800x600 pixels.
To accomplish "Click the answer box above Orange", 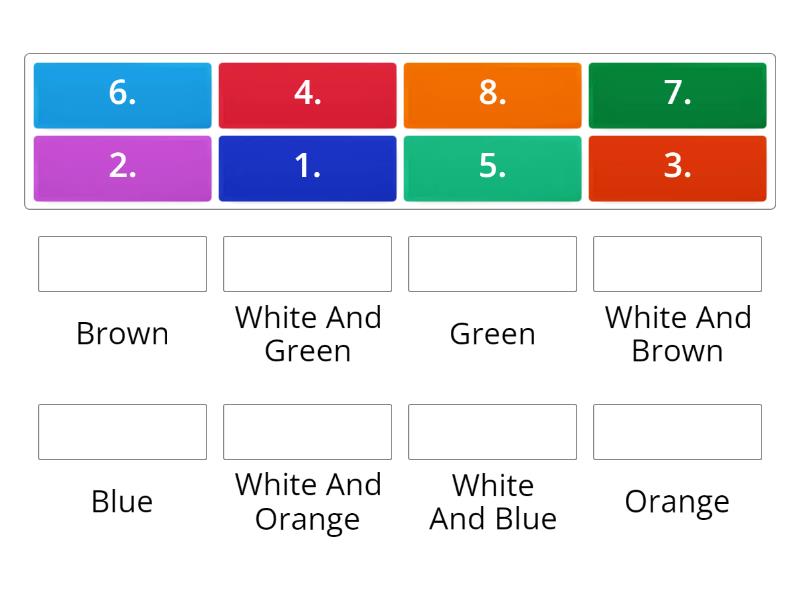I will click(678, 432).
